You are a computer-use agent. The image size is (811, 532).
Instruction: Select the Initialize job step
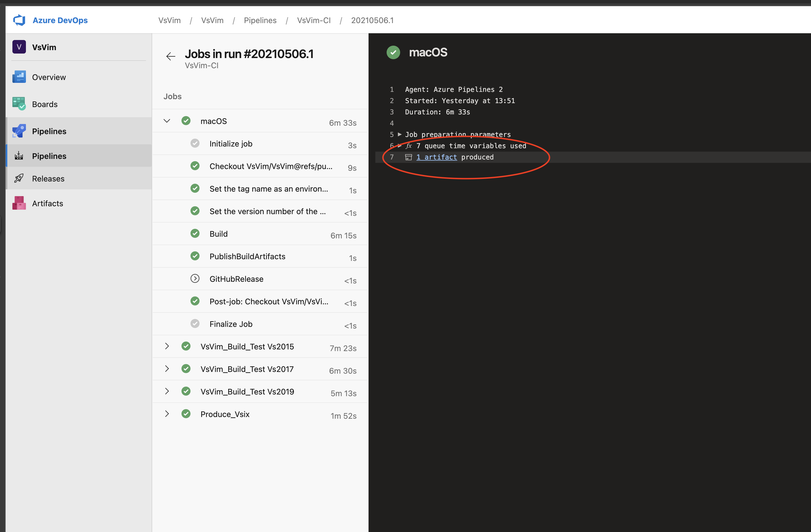click(231, 144)
